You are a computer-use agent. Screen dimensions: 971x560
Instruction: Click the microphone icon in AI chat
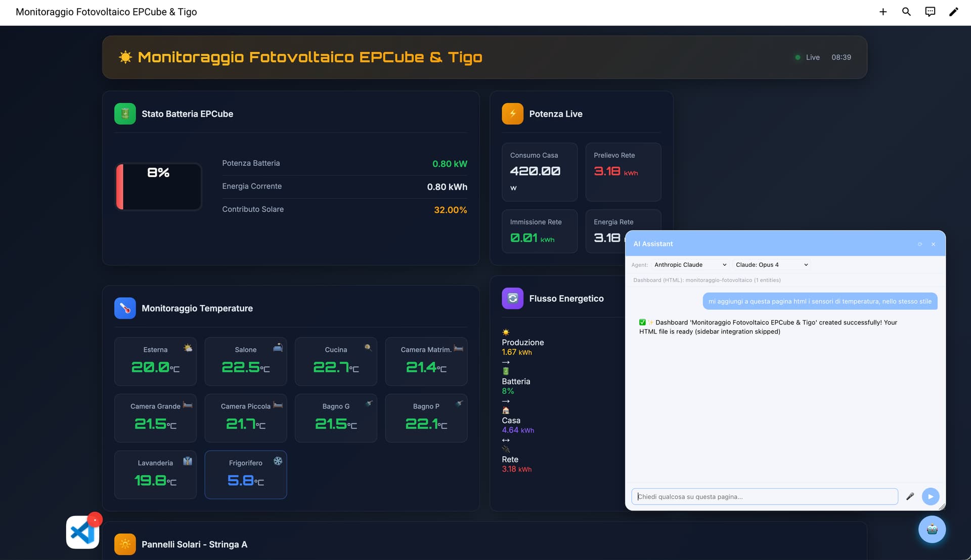click(910, 496)
